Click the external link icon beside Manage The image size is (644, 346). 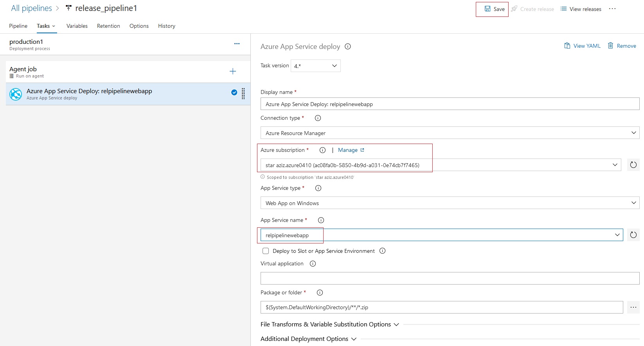click(362, 150)
